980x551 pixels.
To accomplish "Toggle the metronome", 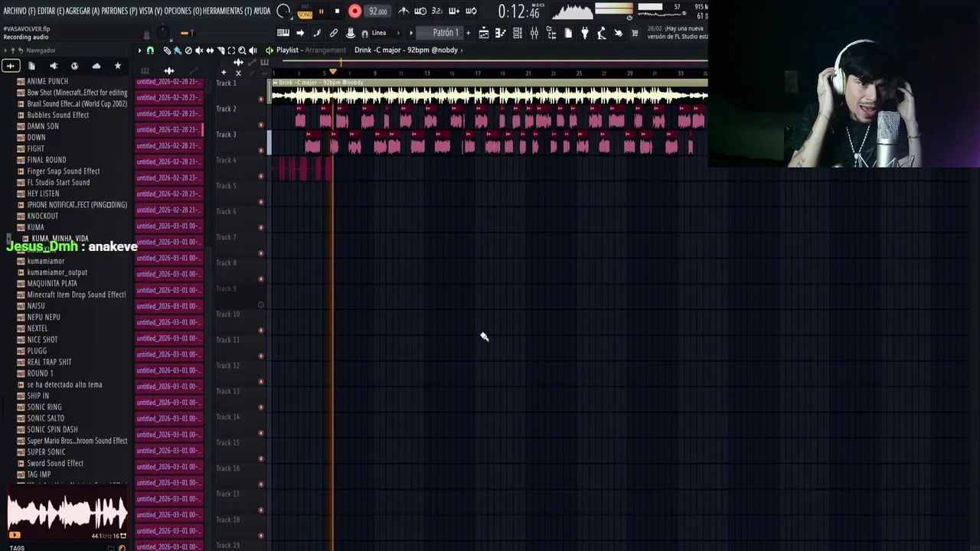I will [403, 11].
